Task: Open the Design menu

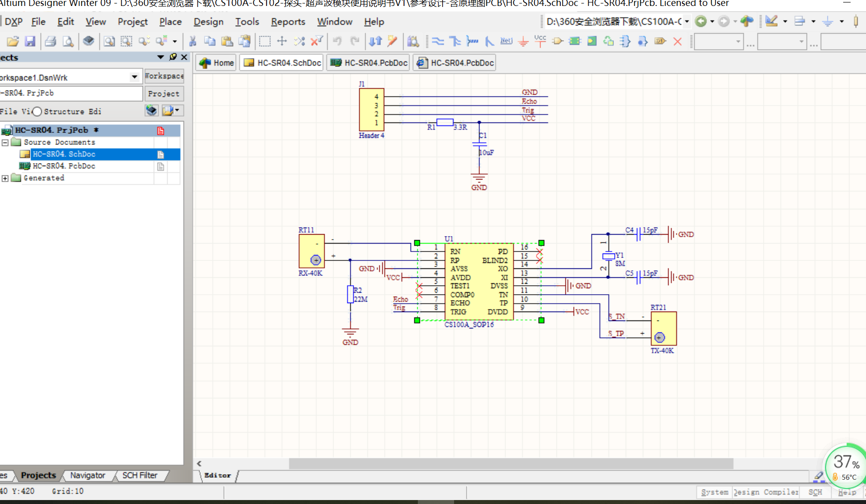Action: [208, 22]
